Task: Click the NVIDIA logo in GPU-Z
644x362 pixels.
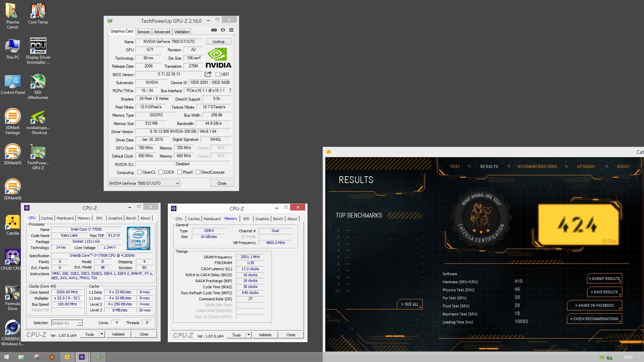Action: [219, 58]
